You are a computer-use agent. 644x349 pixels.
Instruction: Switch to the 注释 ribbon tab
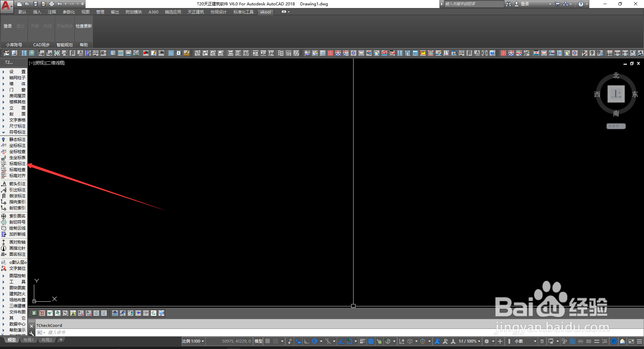(52, 12)
